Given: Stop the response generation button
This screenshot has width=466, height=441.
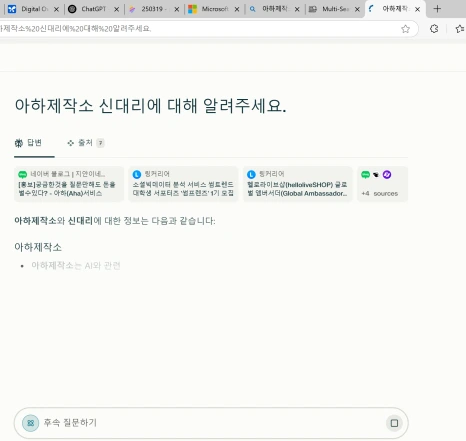Looking at the screenshot, I should tap(394, 423).
